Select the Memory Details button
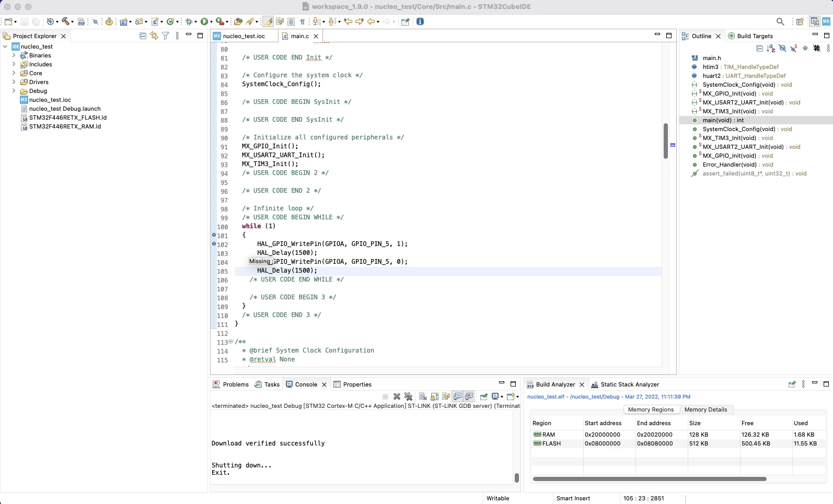Image resolution: width=833 pixels, height=504 pixels. point(705,409)
